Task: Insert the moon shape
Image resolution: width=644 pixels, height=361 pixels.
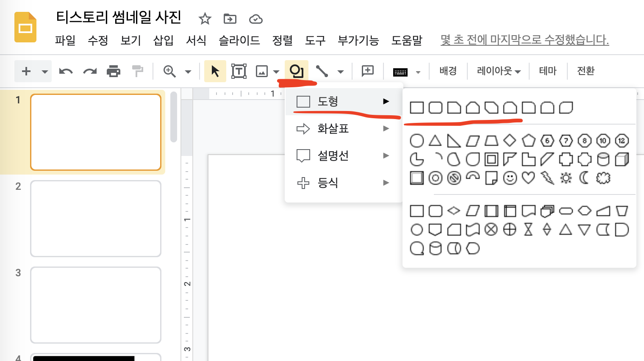Action: coord(584,178)
